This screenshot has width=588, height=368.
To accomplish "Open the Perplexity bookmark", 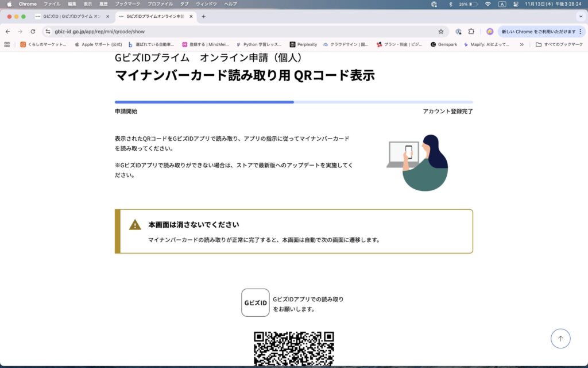I will coord(304,44).
